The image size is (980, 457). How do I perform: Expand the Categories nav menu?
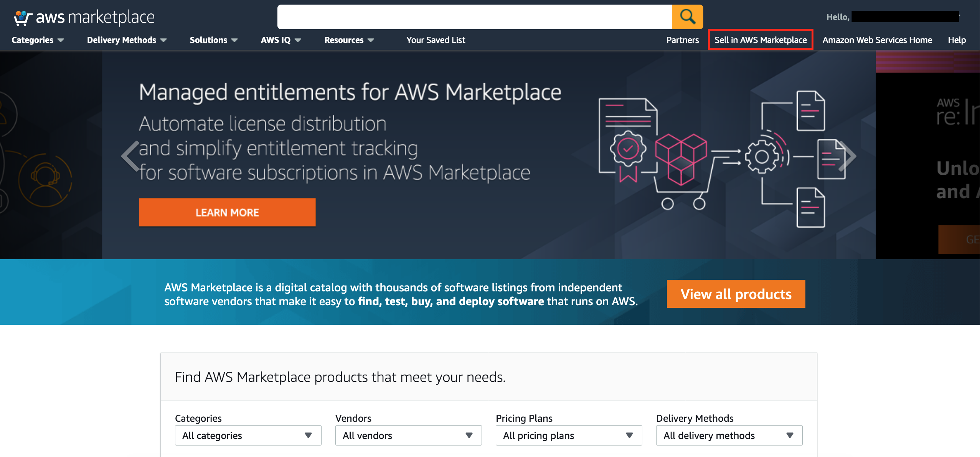coord(38,40)
